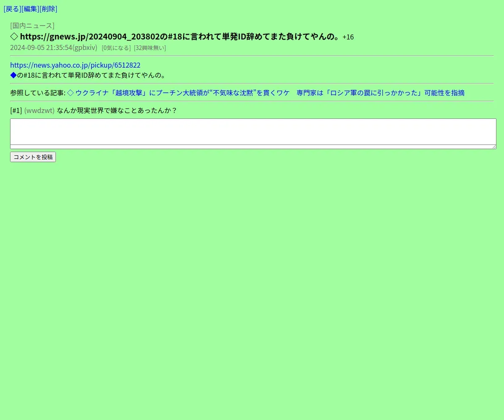This screenshot has width=504, height=420.
Task: Open the [編集] edit link
Action: [30, 9]
